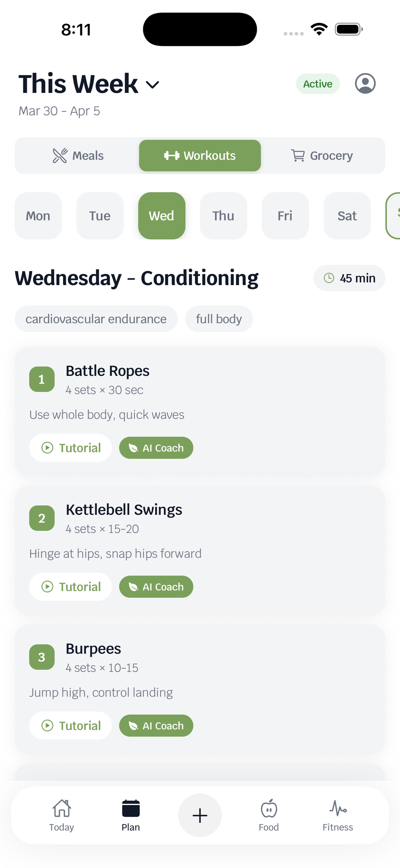
Task: Tap the clock icon next to 45 min
Action: point(329,278)
